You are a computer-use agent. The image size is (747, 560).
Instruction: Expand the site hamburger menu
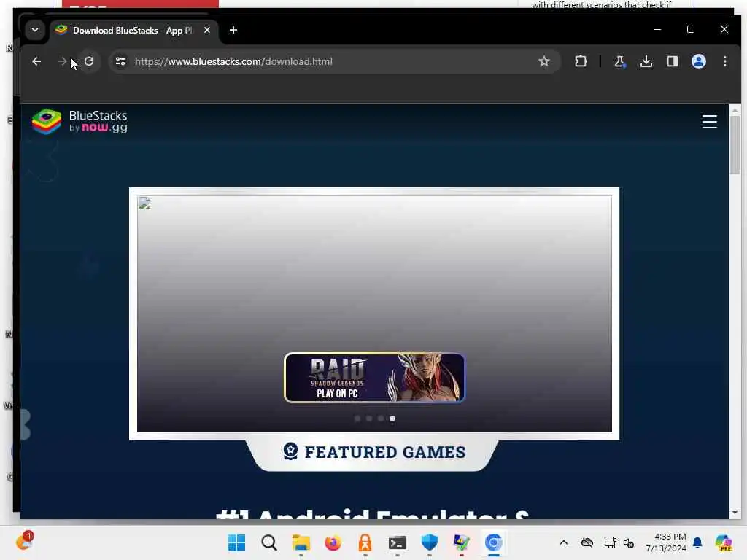[x=709, y=122]
